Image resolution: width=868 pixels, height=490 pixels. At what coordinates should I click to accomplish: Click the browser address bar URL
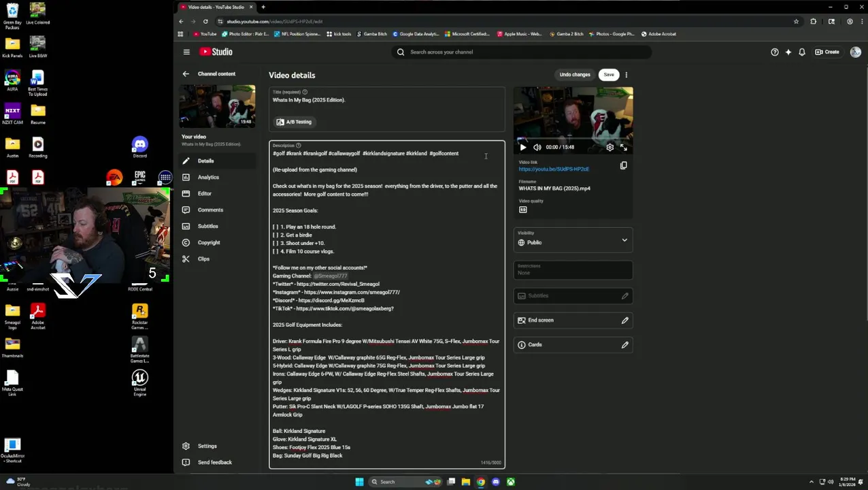click(x=275, y=22)
